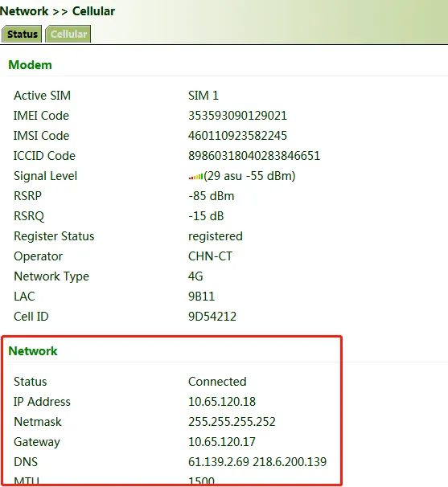The height and width of the screenshot is (487, 448).
Task: Click the RSRQ value -15 dB
Action: (206, 216)
